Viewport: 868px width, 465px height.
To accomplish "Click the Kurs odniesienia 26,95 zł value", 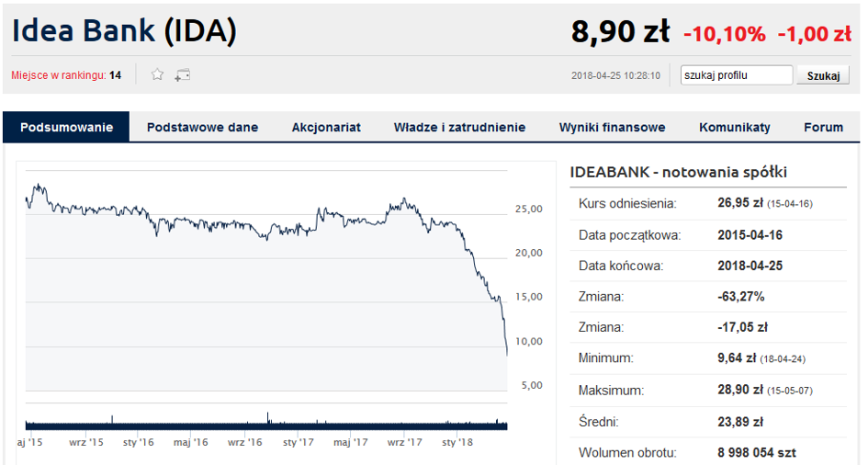I will point(740,202).
